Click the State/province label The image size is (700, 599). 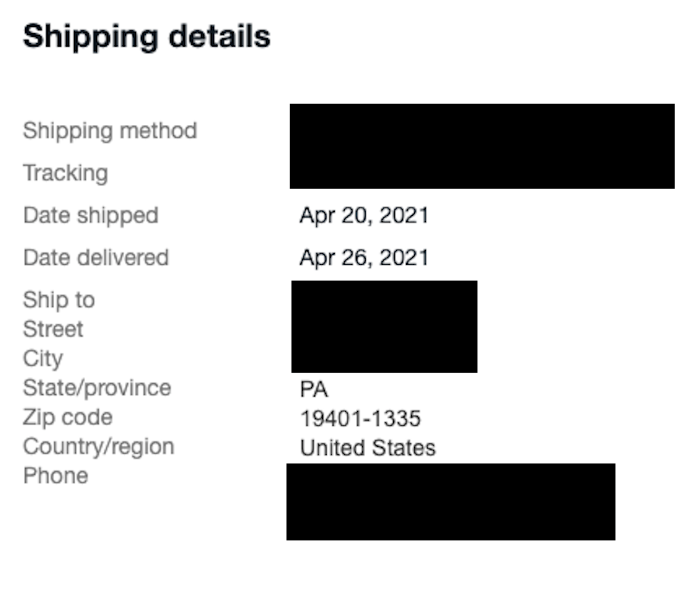(97, 388)
